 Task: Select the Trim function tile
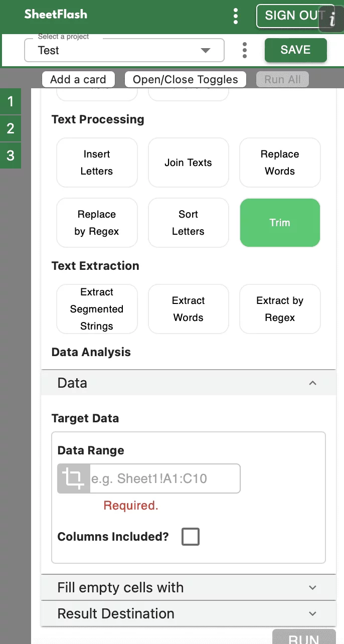(x=280, y=223)
